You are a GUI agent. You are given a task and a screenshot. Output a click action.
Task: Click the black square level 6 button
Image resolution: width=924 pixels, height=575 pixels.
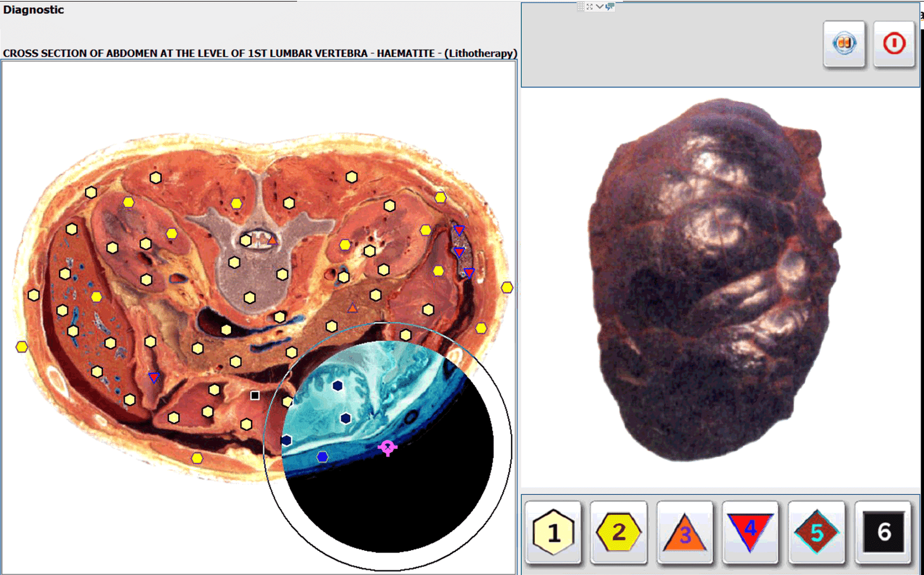pos(883,532)
